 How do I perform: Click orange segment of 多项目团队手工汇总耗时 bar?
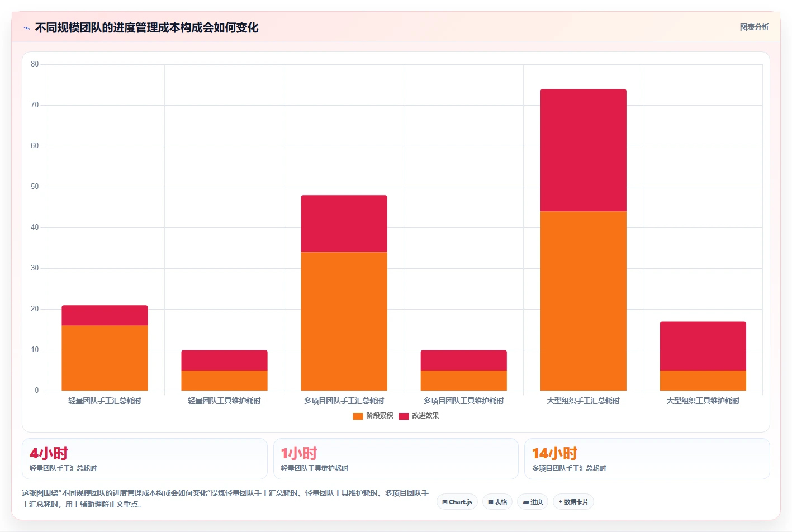344,321
